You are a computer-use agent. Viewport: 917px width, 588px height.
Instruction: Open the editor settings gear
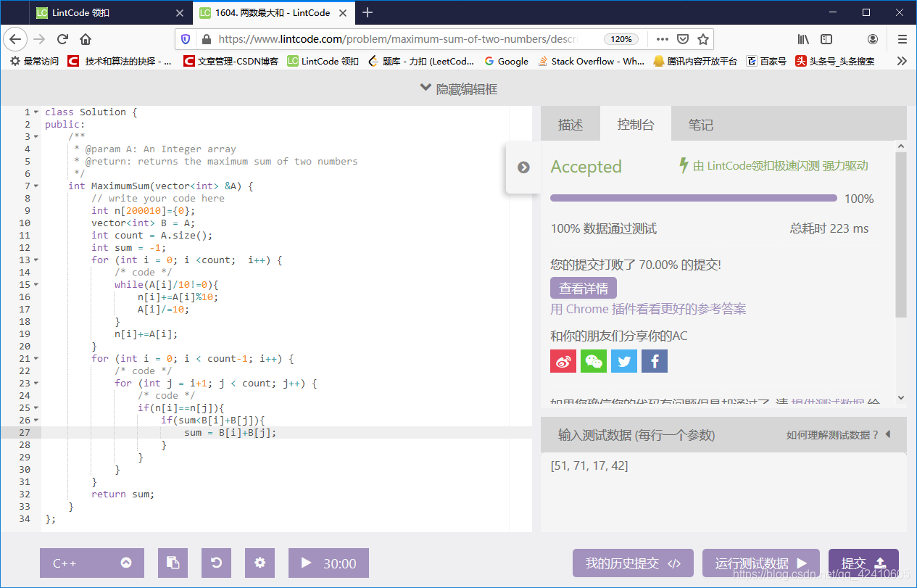260,563
